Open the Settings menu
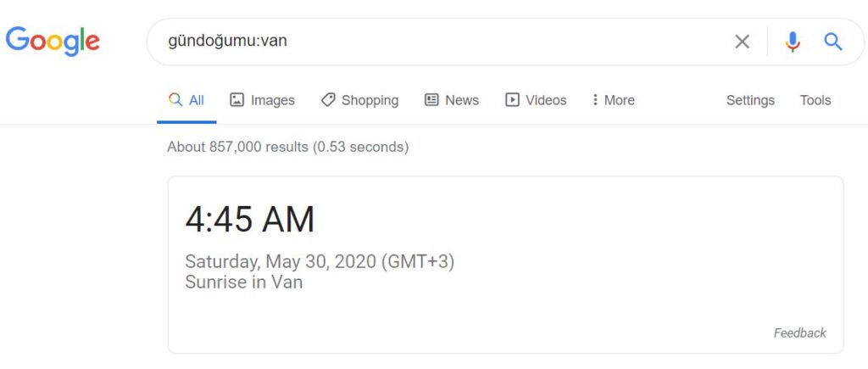Screen dimensions: 868x369 750,100
